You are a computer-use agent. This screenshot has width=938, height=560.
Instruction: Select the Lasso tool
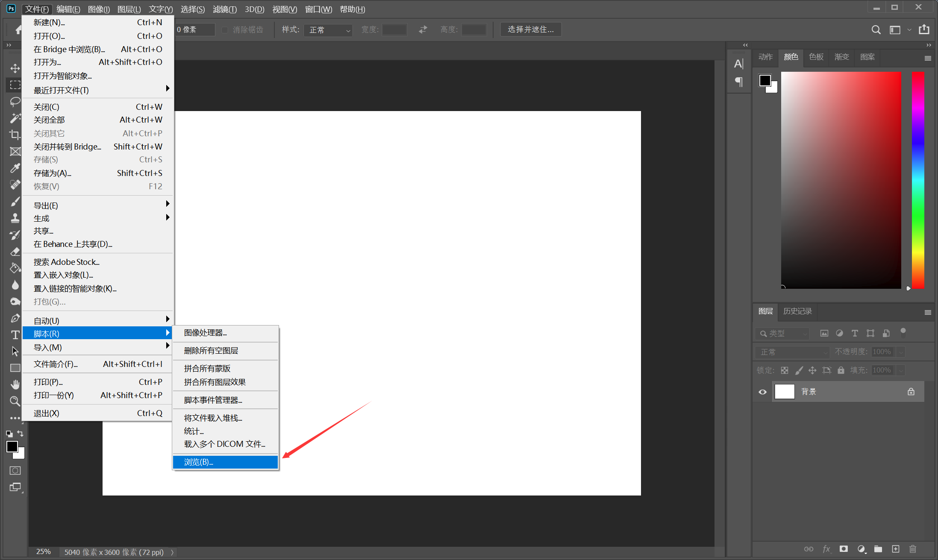[x=15, y=101]
